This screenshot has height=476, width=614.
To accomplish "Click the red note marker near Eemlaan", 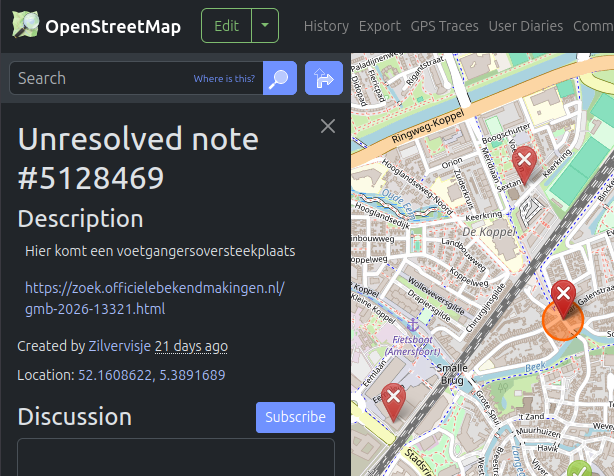I will [x=394, y=399].
